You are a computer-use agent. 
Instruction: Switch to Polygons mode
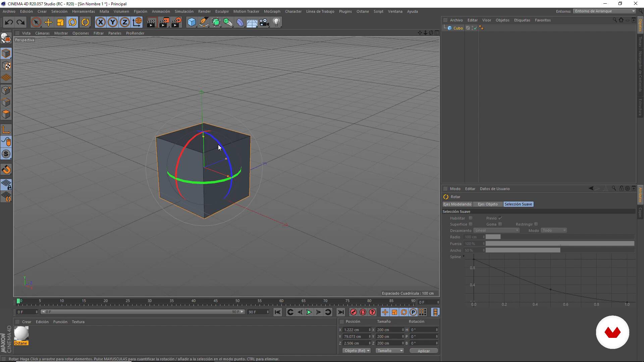click(x=6, y=114)
